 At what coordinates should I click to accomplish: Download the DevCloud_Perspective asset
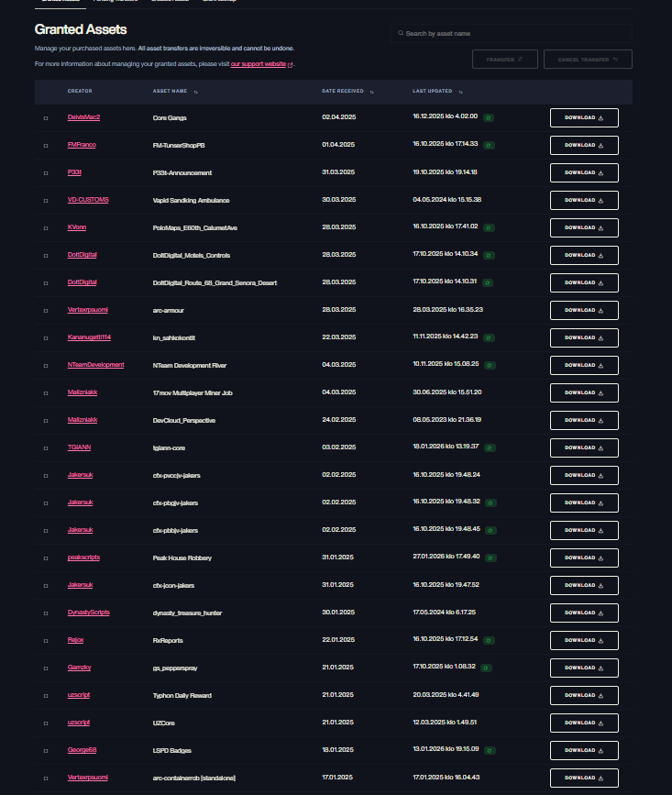pos(584,420)
